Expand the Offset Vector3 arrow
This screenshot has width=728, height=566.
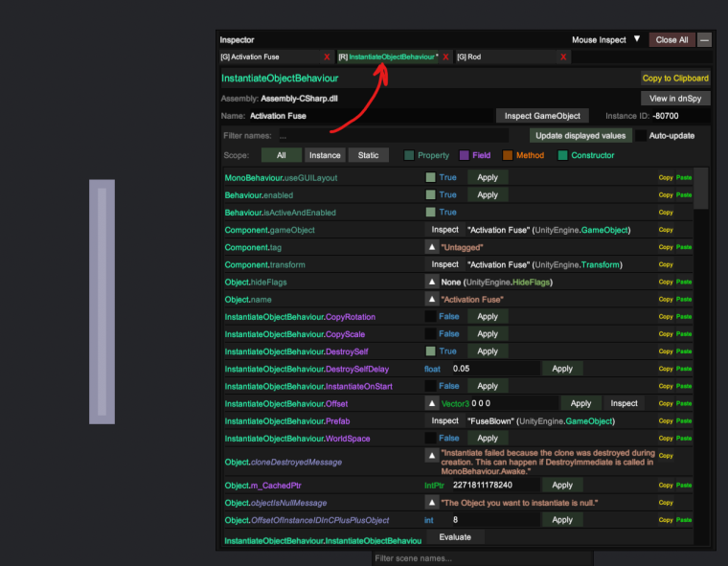[x=432, y=403]
